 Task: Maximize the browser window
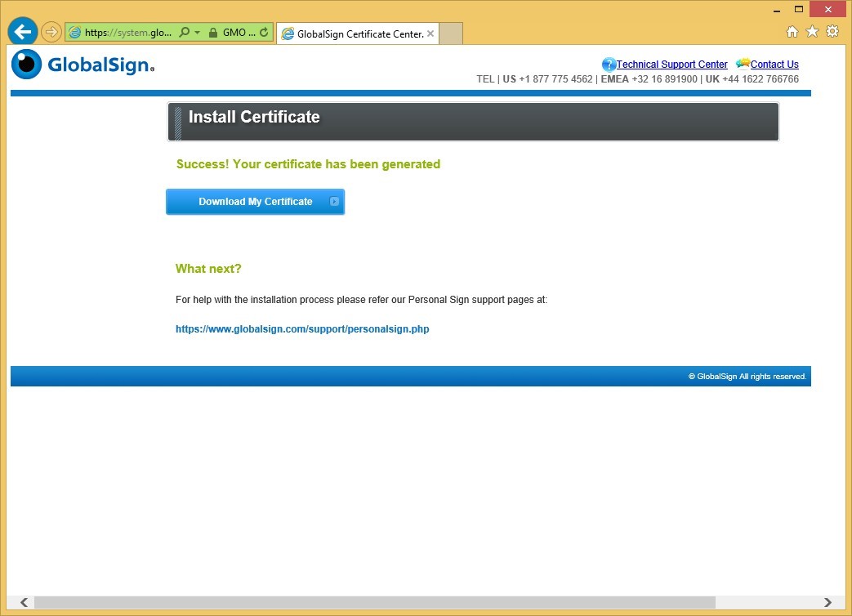[x=799, y=9]
